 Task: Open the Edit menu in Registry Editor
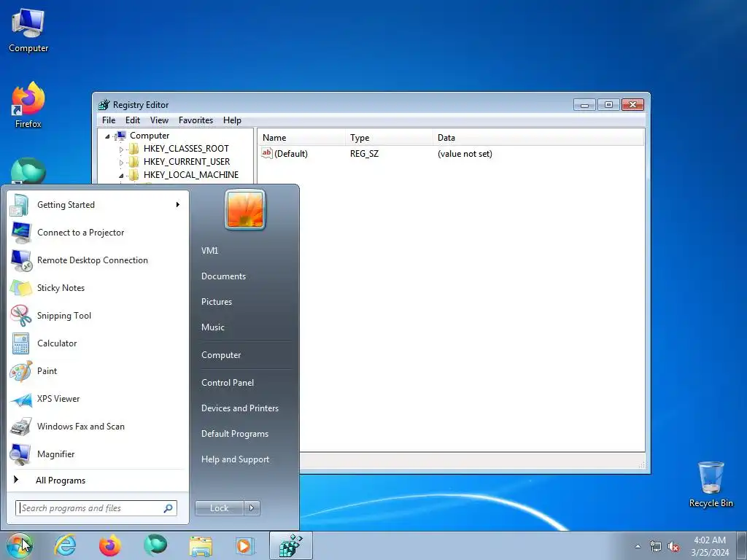(133, 120)
